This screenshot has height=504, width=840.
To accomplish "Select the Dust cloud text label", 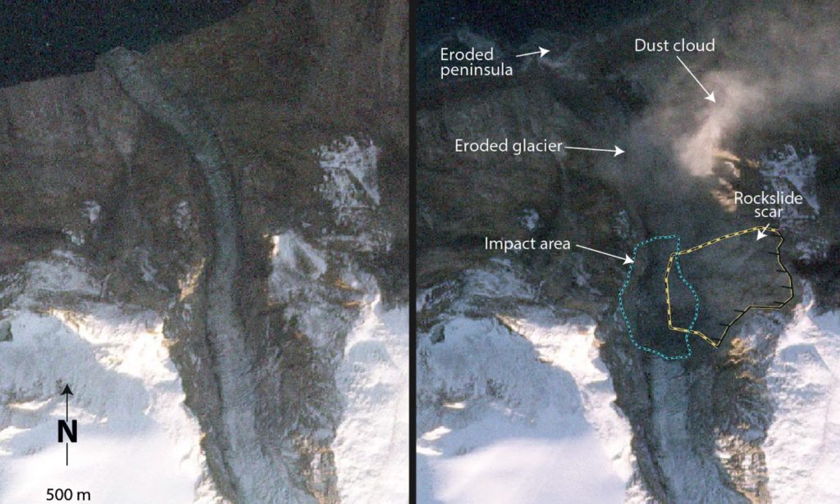I will click(674, 45).
